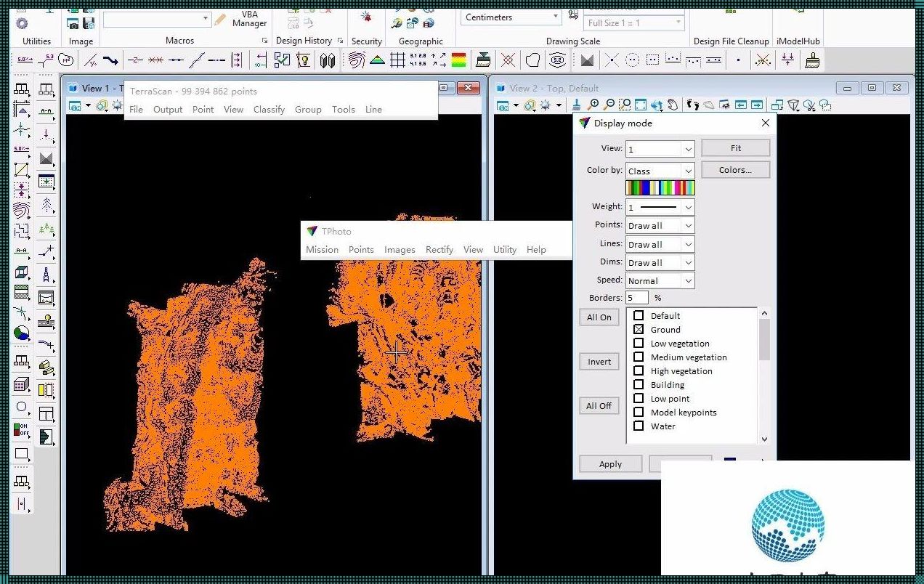Select Zoom In tool in View 2 toolbar
924x584 pixels.
click(593, 105)
